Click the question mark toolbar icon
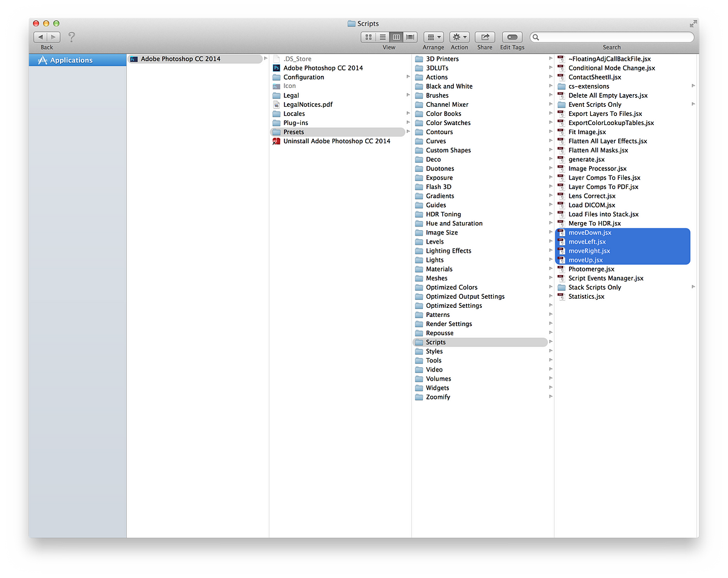The height and width of the screenshot is (578, 728). [72, 37]
